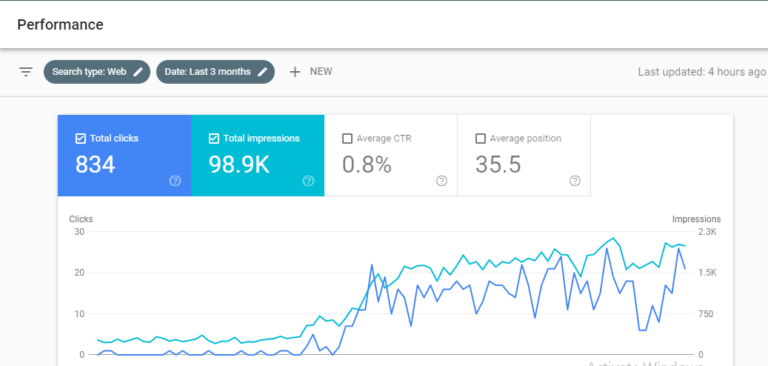The height and width of the screenshot is (366, 768).
Task: Open help icon on Average position card
Action: (x=575, y=181)
